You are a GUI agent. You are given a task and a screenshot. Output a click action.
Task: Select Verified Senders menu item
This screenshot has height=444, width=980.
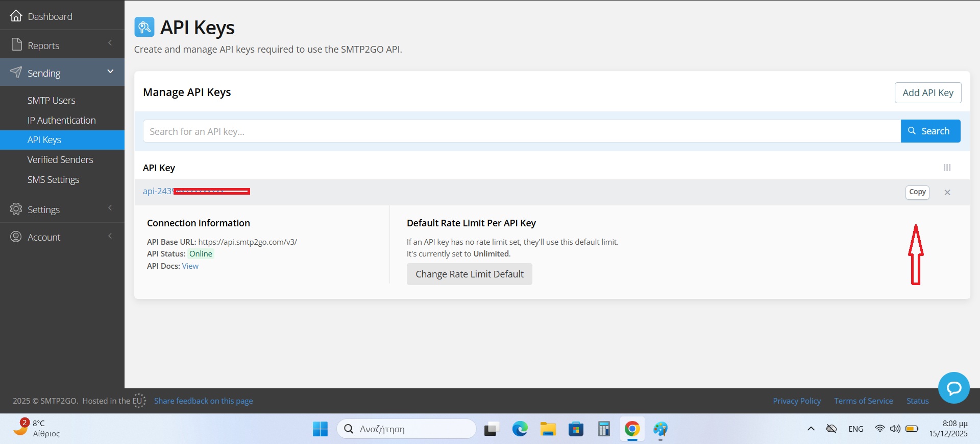pyautogui.click(x=60, y=159)
